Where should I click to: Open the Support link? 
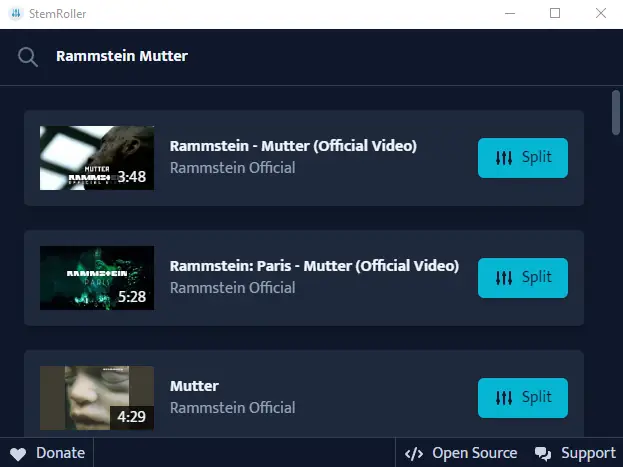pyautogui.click(x=575, y=453)
